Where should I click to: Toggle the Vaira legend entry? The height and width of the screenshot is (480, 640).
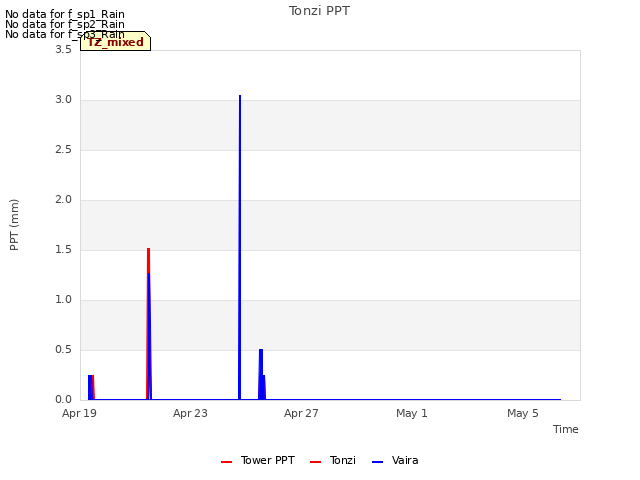395,460
